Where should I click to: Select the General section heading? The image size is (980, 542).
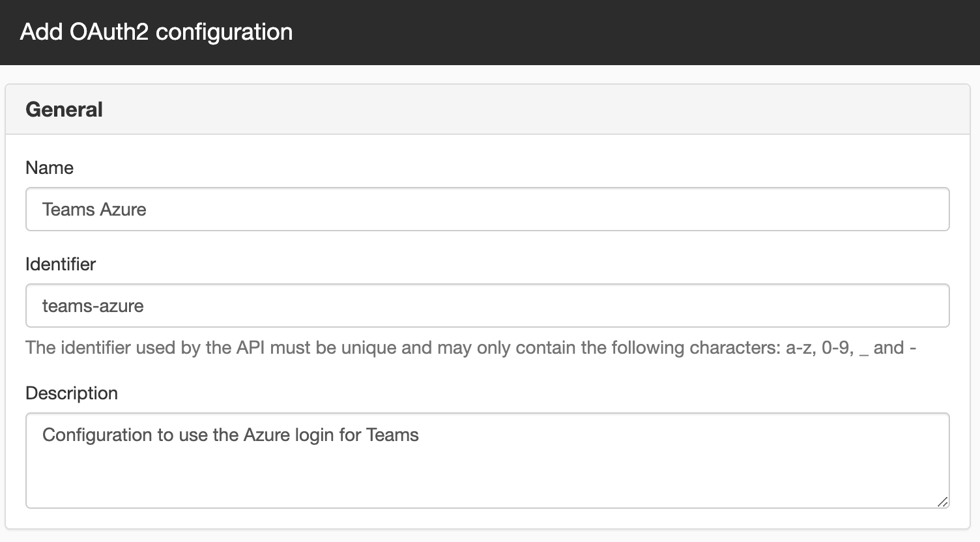pyautogui.click(x=64, y=109)
